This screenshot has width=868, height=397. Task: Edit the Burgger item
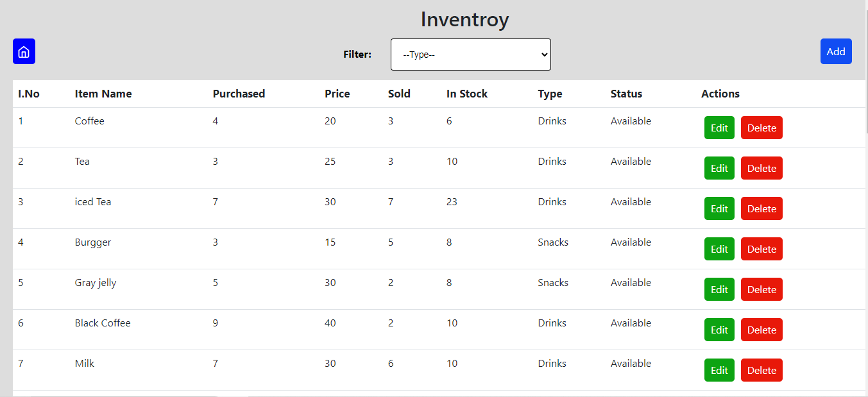(719, 249)
